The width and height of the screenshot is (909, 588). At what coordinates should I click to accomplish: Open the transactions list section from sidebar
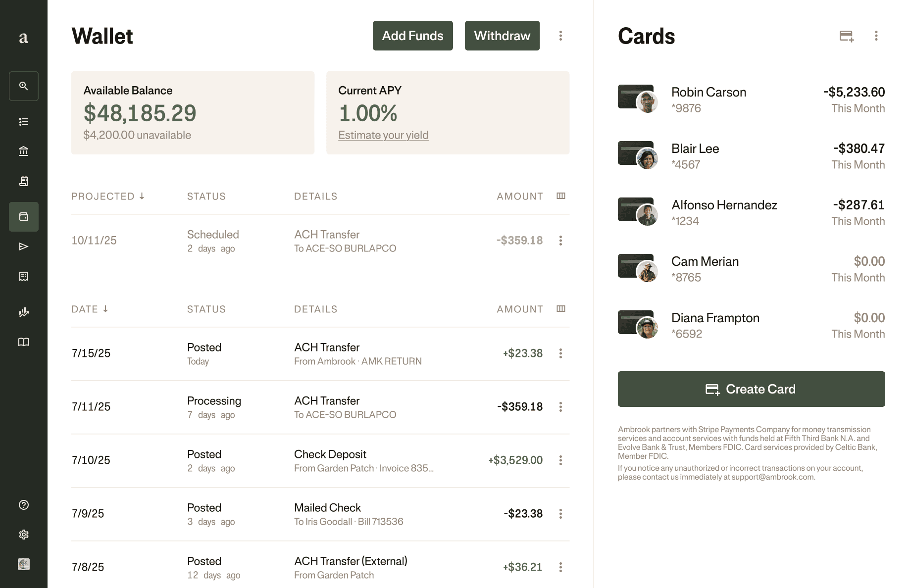point(23,121)
